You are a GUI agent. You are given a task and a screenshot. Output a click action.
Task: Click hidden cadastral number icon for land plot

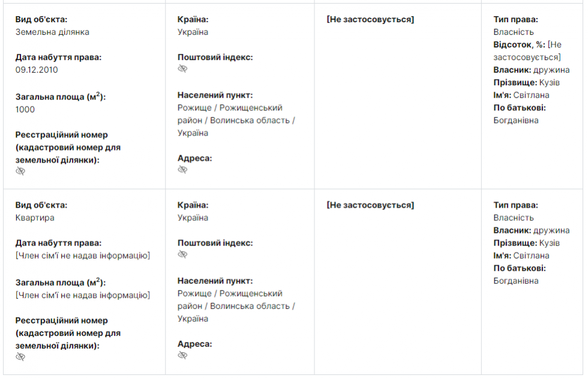coord(20,171)
